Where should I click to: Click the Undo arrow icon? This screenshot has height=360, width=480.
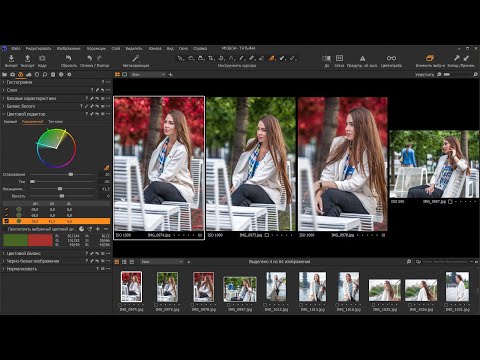click(89, 58)
